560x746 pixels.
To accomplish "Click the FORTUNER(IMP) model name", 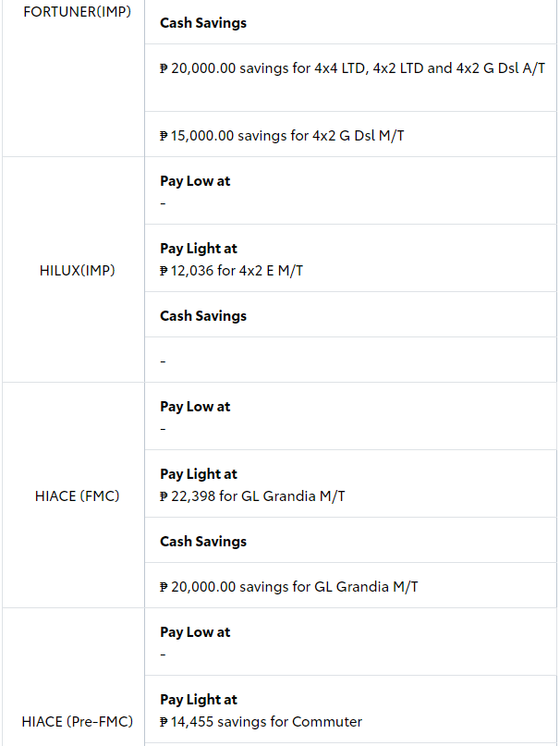I will (77, 12).
